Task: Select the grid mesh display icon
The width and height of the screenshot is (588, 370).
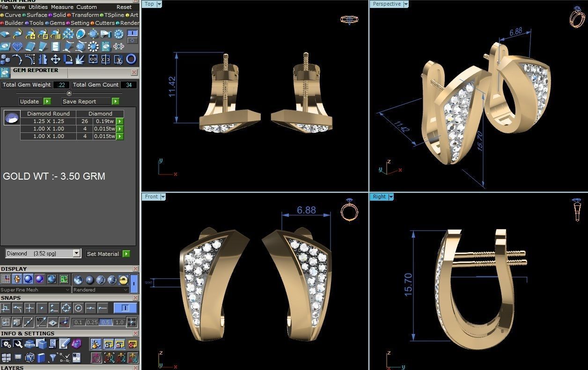Action: click(6, 279)
